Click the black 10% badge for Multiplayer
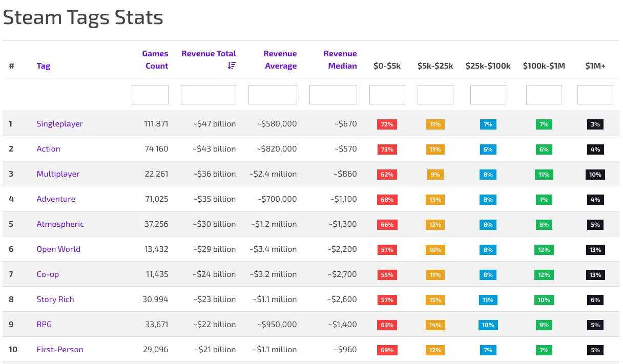Viewport: 623px width, 364px height. coord(595,175)
